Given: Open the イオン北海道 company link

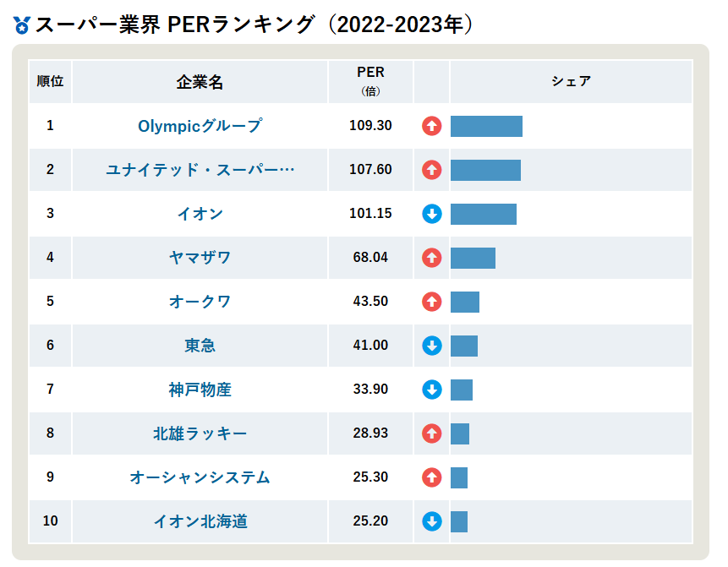Looking at the screenshot, I should pos(200,521).
